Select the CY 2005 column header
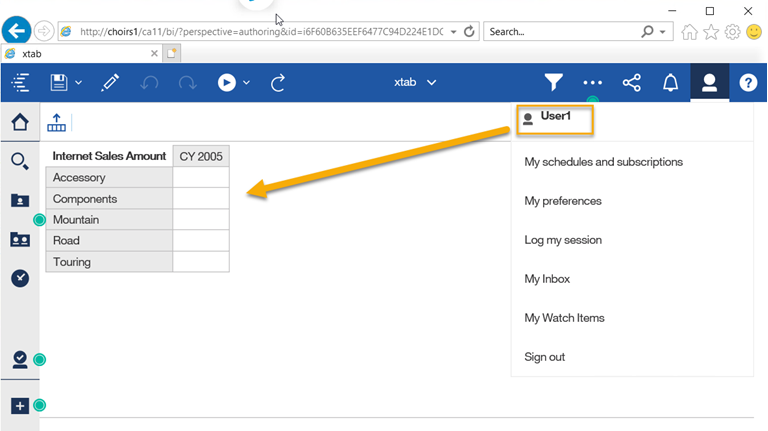The width and height of the screenshot is (768, 431). pos(201,156)
